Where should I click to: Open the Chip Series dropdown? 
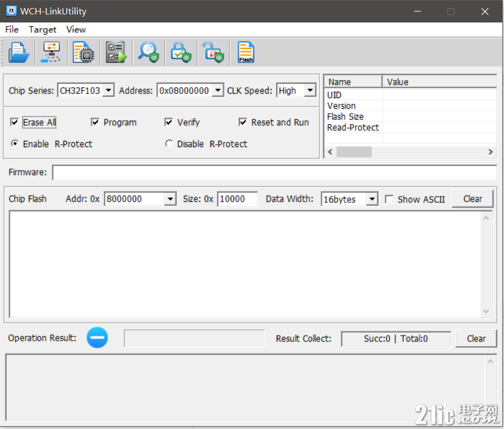[x=108, y=91]
